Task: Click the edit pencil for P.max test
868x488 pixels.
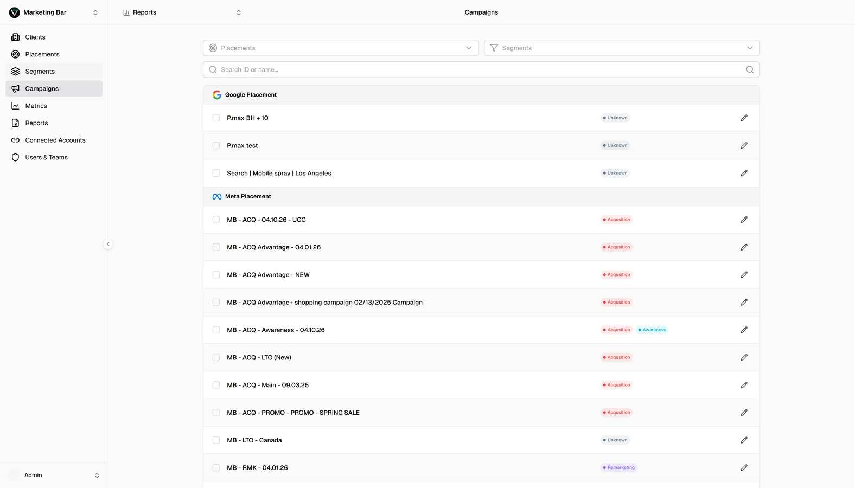Action: 744,145
